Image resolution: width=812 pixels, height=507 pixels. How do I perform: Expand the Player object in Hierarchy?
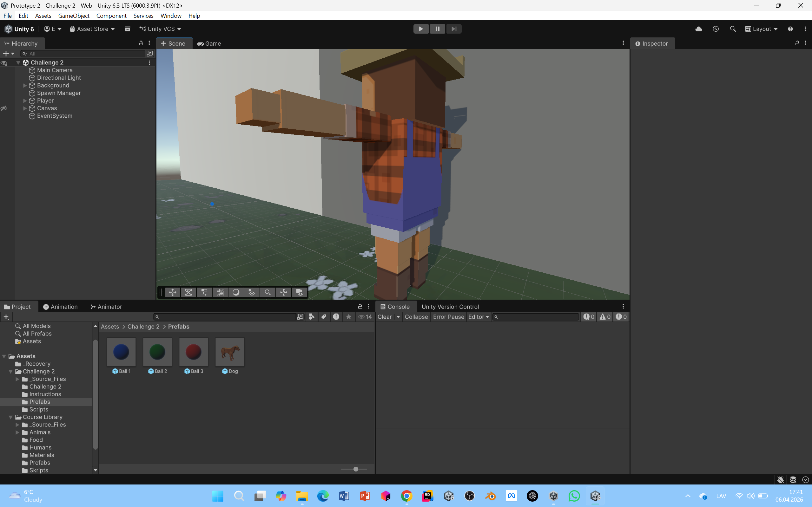click(25, 101)
